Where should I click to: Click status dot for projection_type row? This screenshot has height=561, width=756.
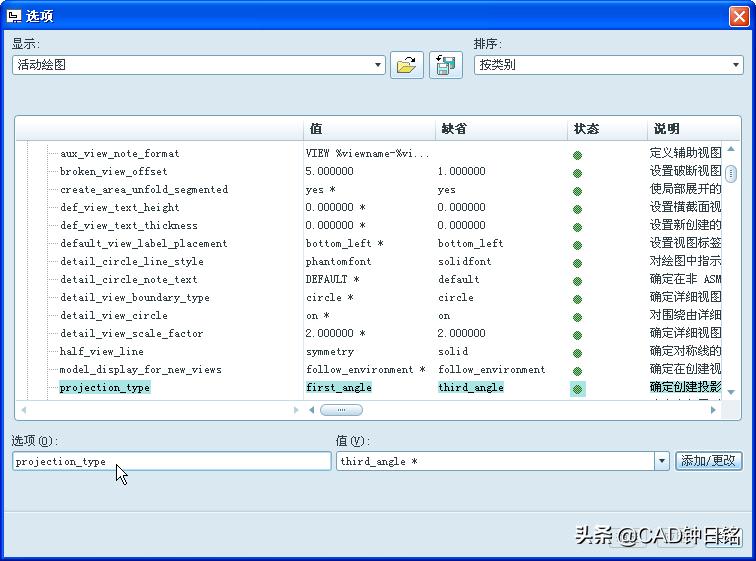(x=578, y=388)
